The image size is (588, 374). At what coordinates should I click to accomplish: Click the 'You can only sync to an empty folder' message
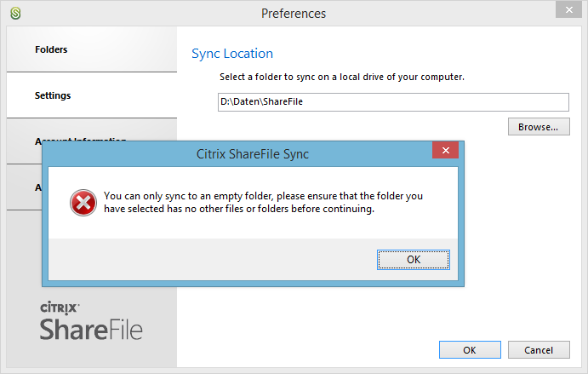pyautogui.click(x=263, y=202)
